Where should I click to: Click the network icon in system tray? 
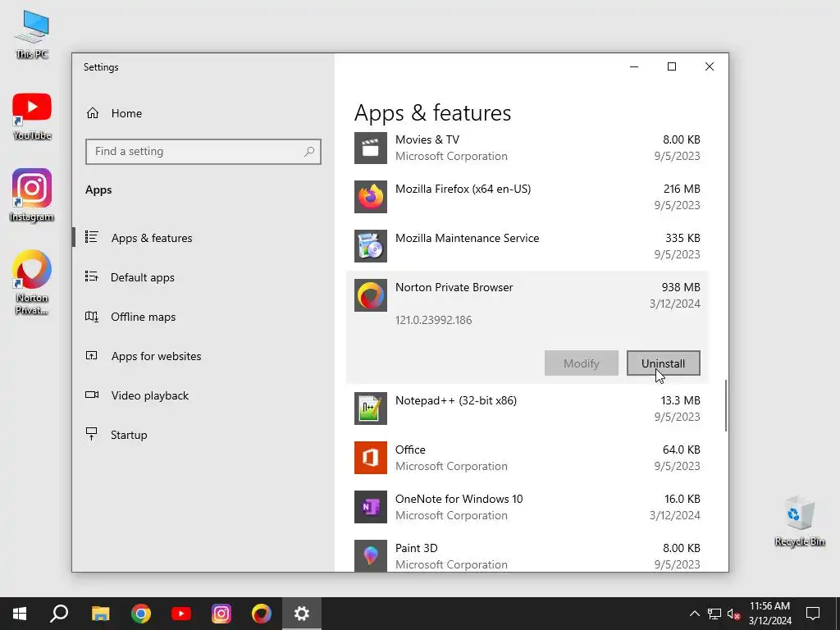714,614
